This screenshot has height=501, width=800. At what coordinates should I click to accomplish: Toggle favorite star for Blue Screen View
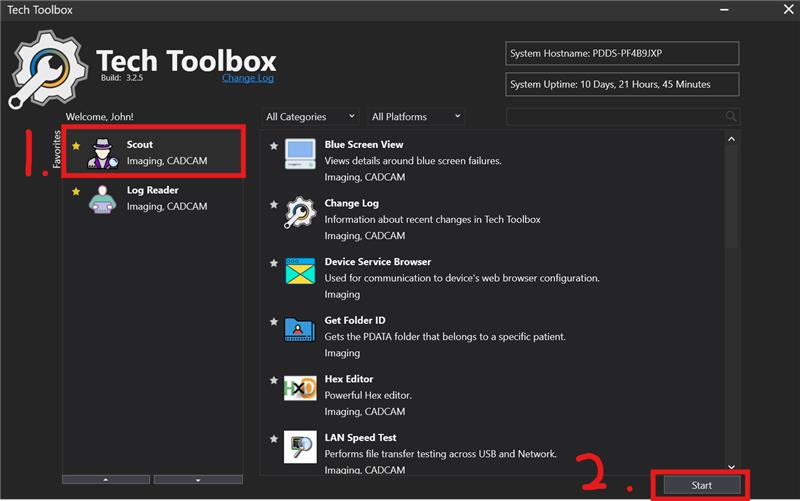[274, 146]
